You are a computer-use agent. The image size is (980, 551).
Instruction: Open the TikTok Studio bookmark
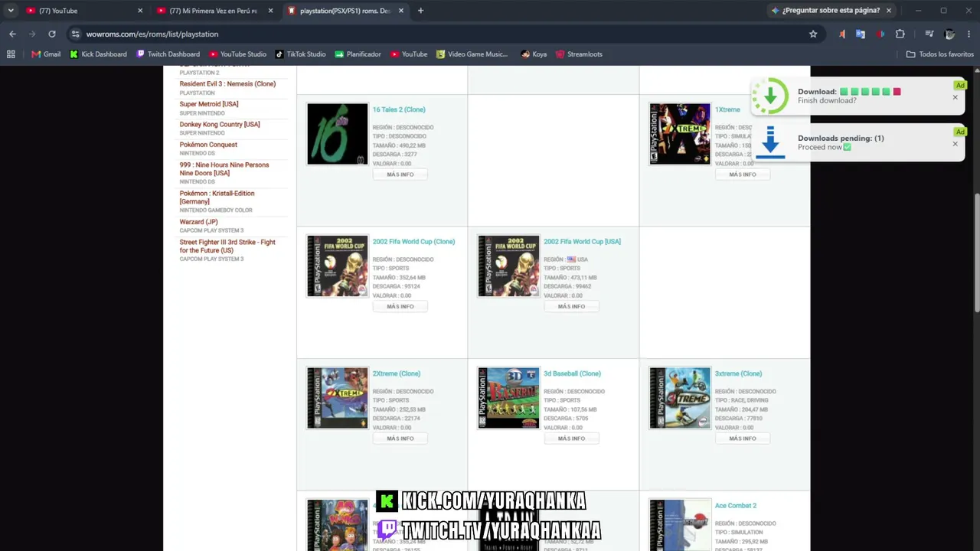point(301,54)
